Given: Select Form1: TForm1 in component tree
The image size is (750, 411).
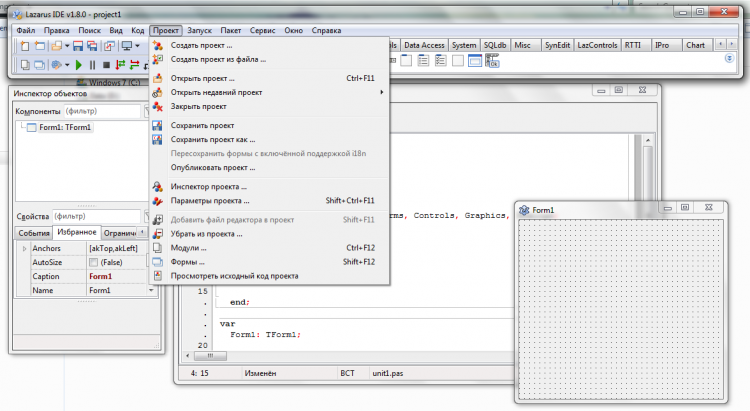Looking at the screenshot, I should 65,127.
